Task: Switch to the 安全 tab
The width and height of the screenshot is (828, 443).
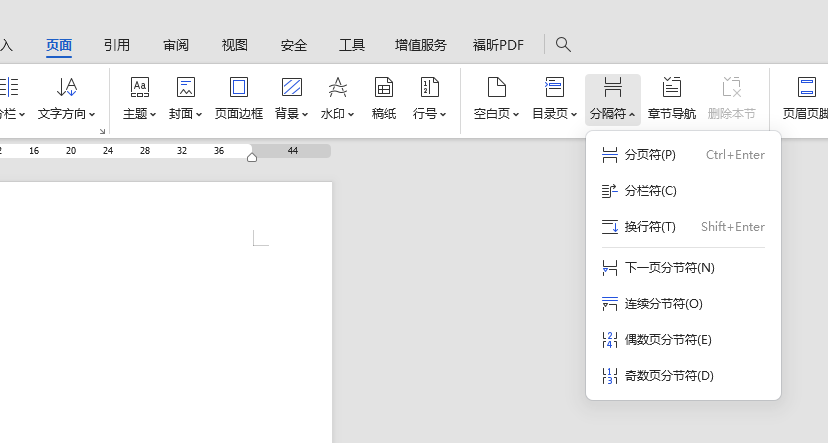Action: pos(294,45)
